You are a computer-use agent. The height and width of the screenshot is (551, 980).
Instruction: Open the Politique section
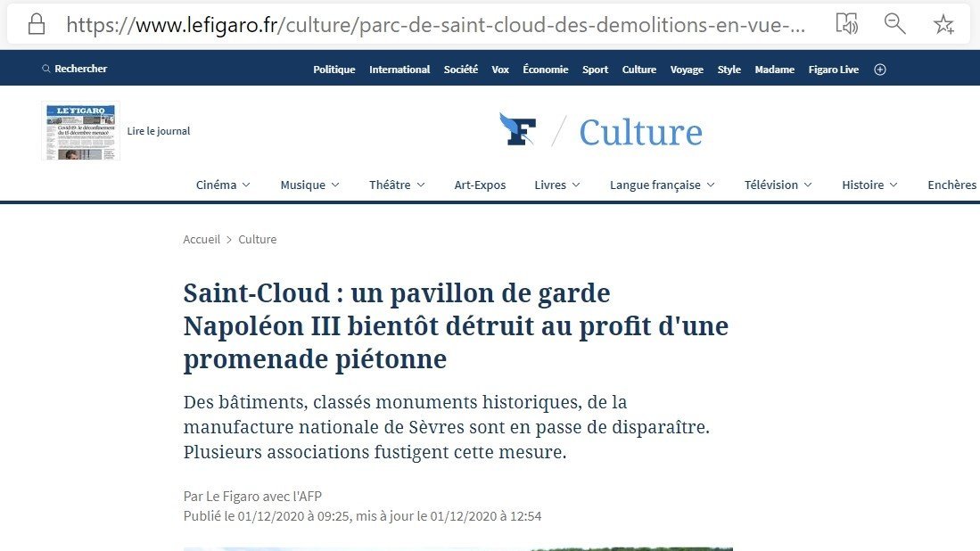coord(334,70)
